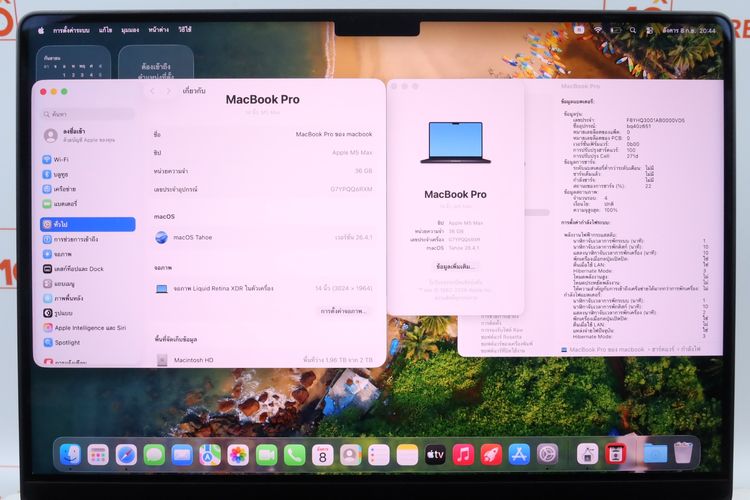Open the Trash in the Dock
The image size is (750, 500).
point(683,453)
